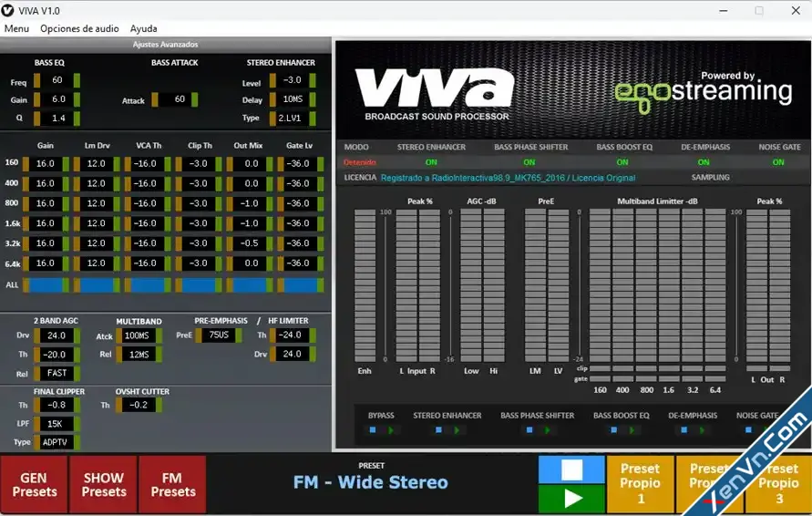Open the Ayuda menu
This screenshot has width=812, height=516.
point(143,28)
